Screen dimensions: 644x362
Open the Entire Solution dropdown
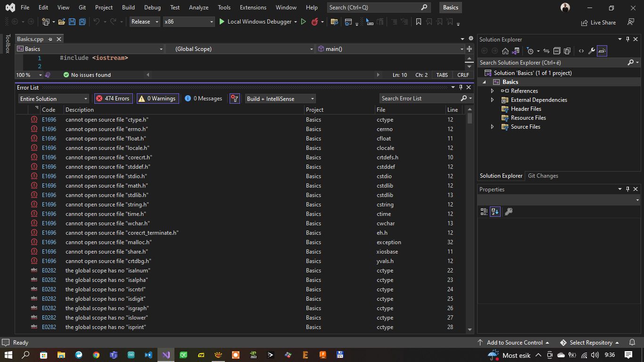click(x=53, y=99)
